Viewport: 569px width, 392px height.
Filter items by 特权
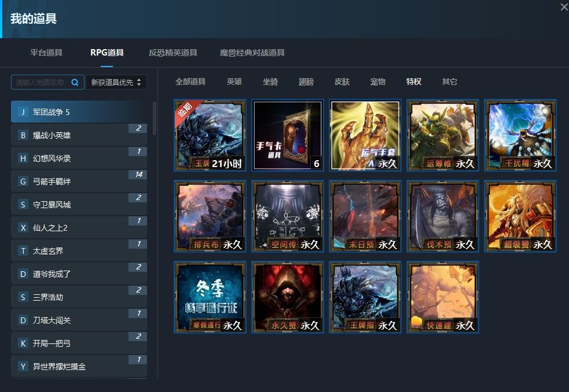coord(414,82)
